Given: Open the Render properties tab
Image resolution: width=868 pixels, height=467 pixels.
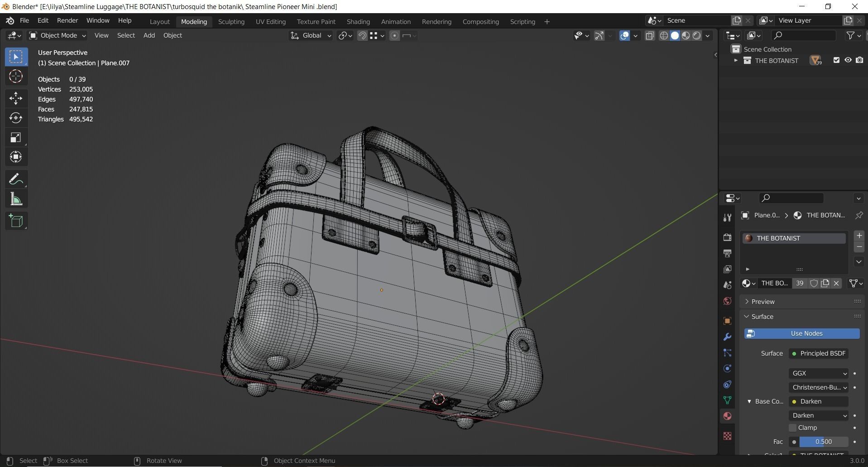Looking at the screenshot, I should pyautogui.click(x=727, y=237).
